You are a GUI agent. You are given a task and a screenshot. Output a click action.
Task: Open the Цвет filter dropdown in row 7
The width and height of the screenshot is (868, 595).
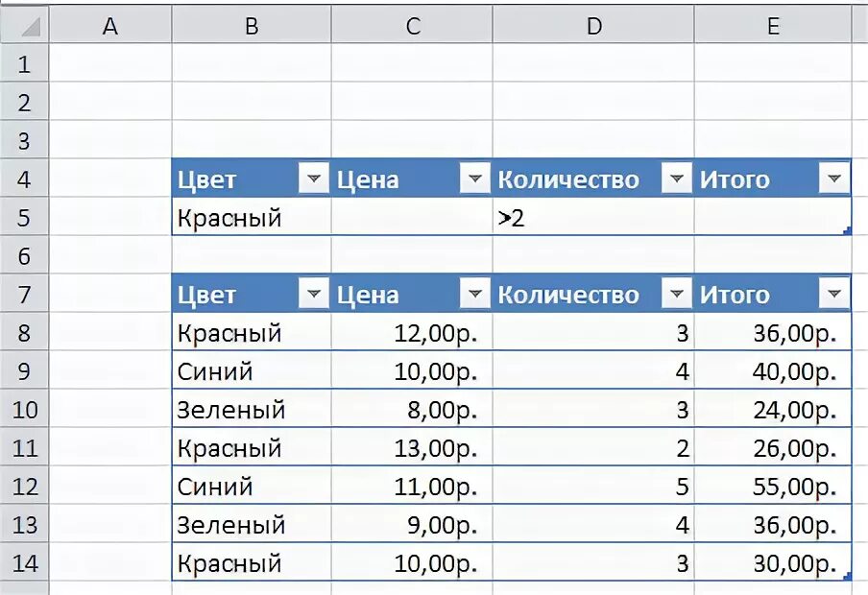tap(314, 294)
